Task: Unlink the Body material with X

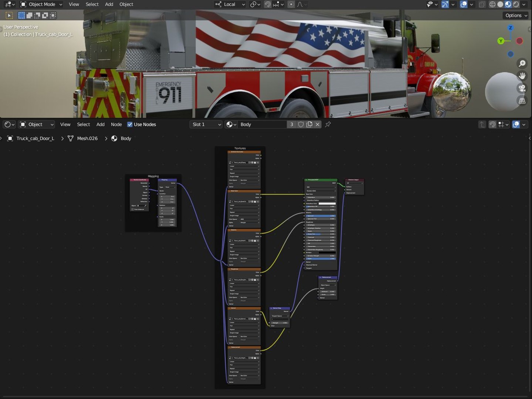Action: pos(318,125)
